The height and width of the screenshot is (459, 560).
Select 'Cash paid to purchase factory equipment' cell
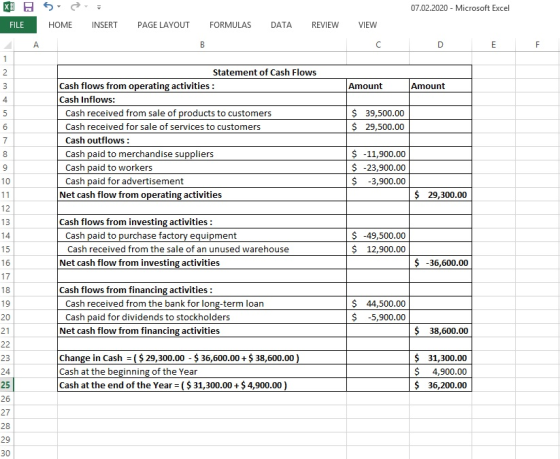click(202, 235)
